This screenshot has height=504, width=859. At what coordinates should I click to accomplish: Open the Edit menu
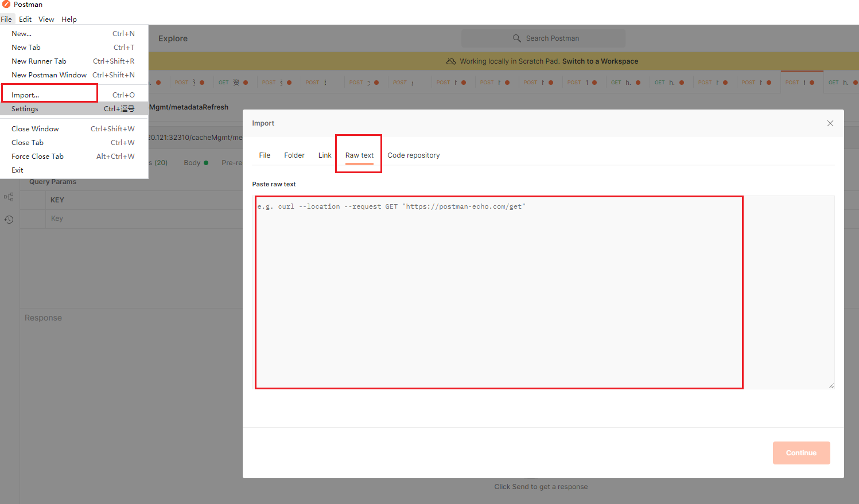click(x=25, y=19)
